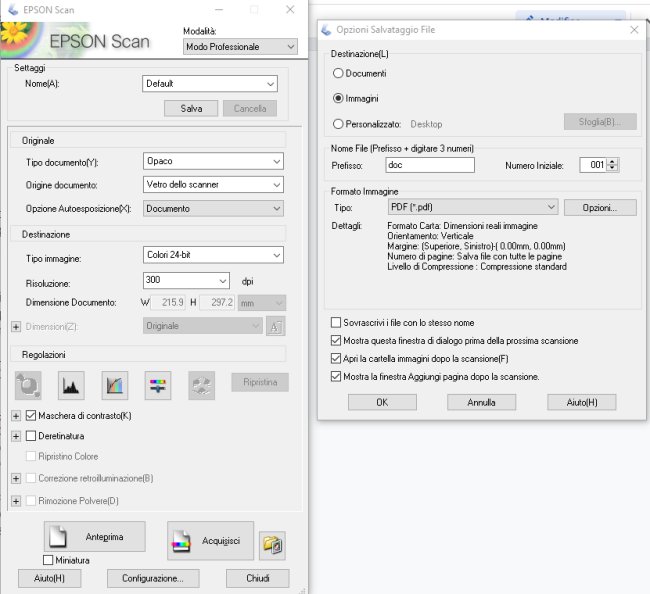
Task: Click the orientation icon beside Originale
Action: (276, 326)
